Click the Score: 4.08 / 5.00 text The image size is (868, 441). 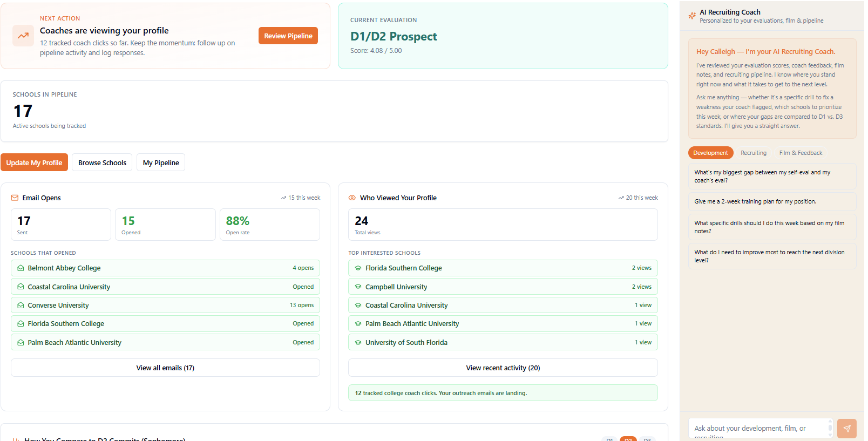tap(376, 51)
